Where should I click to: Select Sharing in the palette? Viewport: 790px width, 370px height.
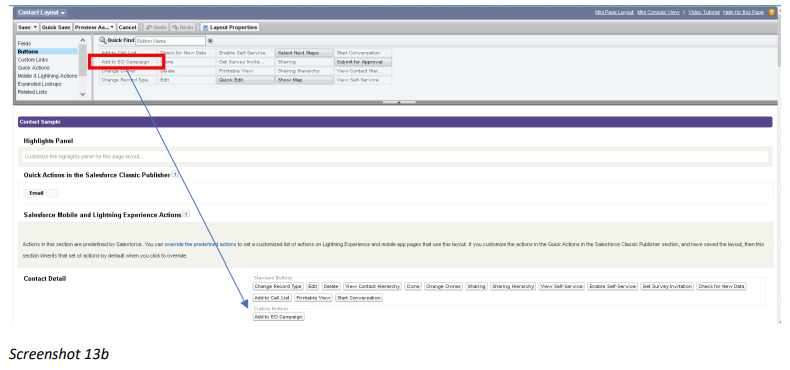tap(304, 62)
